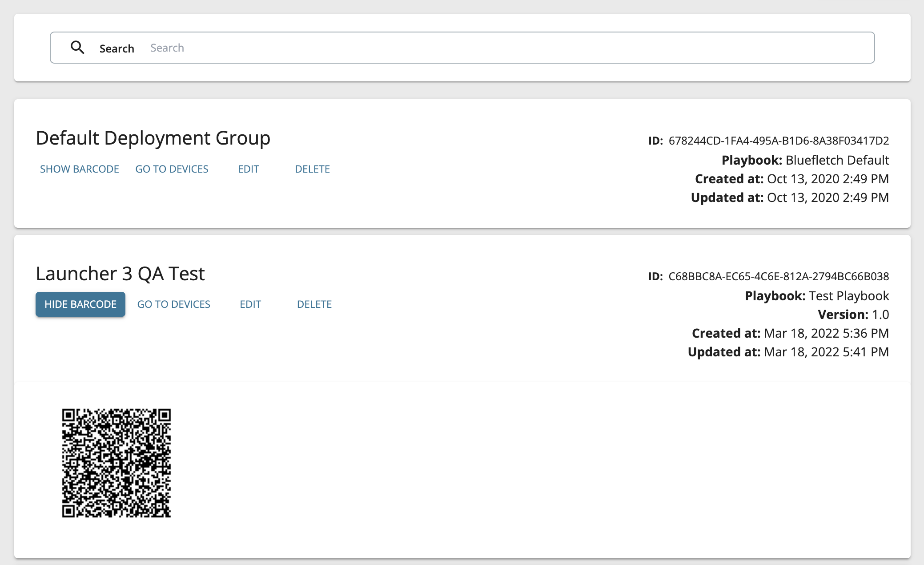
Task: Hide barcode for Launcher 3 QA Test
Action: click(80, 304)
